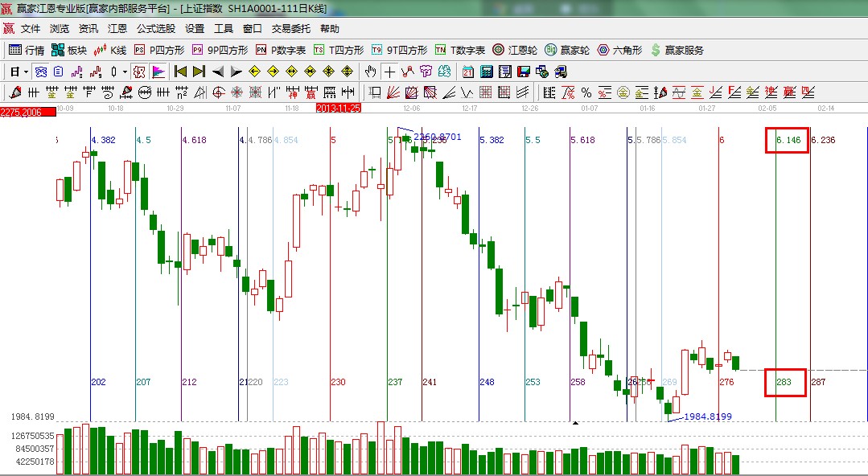The height and width of the screenshot is (476, 868).
Task: Toggle the highlighted flag chart button
Action: (158, 72)
